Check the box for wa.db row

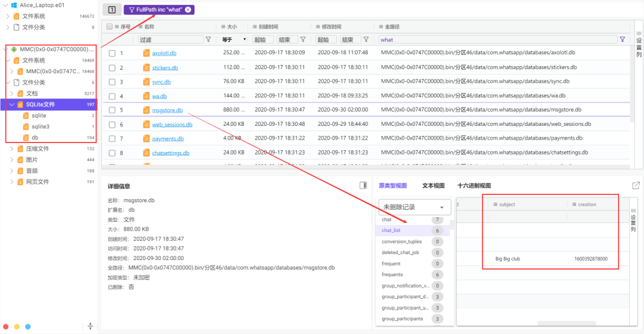(x=112, y=96)
